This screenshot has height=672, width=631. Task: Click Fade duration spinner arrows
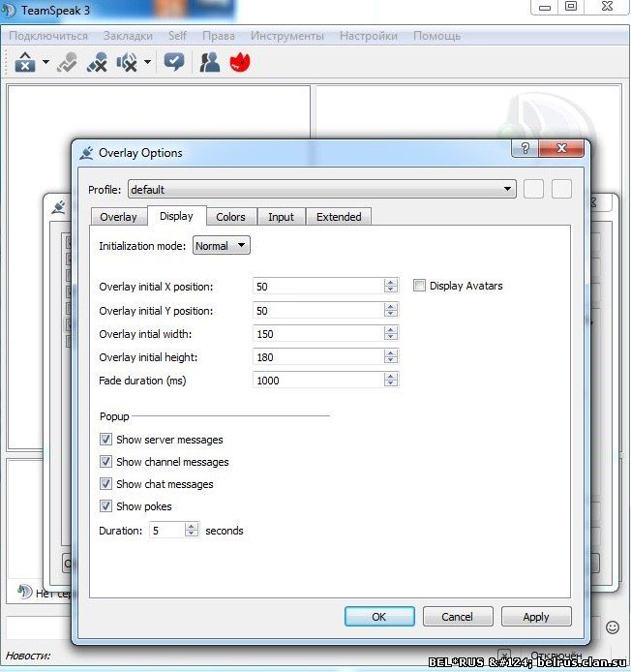[x=391, y=380]
